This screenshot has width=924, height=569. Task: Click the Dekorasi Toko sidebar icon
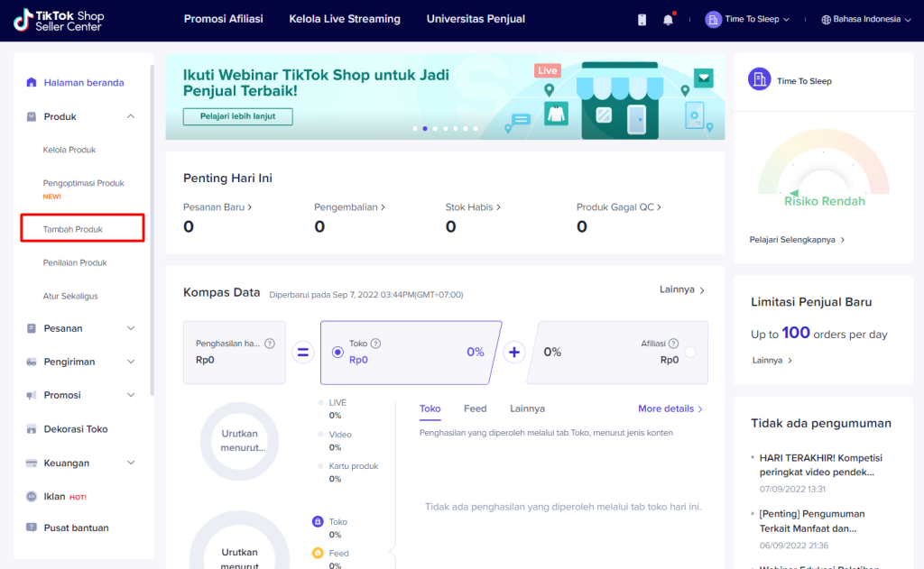coord(32,429)
